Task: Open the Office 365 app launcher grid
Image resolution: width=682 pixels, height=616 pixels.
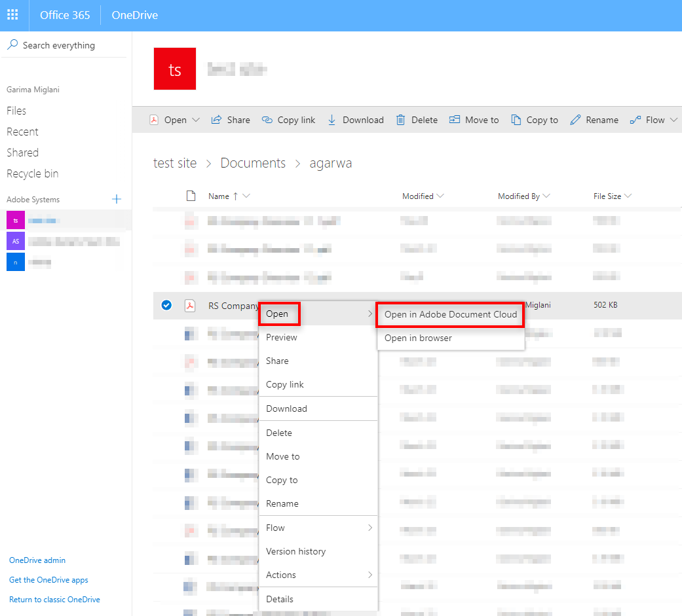Action: point(12,15)
